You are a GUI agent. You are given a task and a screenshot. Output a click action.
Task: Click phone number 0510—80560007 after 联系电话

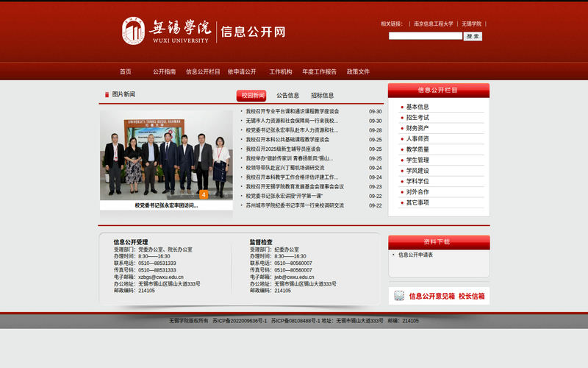[293, 263]
